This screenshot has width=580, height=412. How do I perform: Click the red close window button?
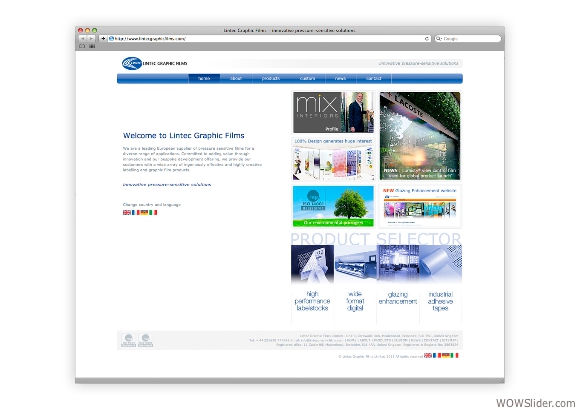80,30
